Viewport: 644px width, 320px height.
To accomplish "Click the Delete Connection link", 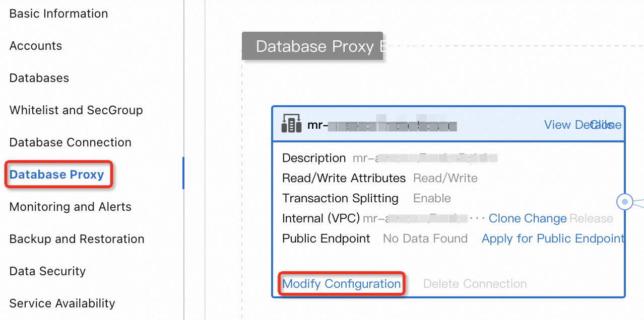I will tap(475, 284).
